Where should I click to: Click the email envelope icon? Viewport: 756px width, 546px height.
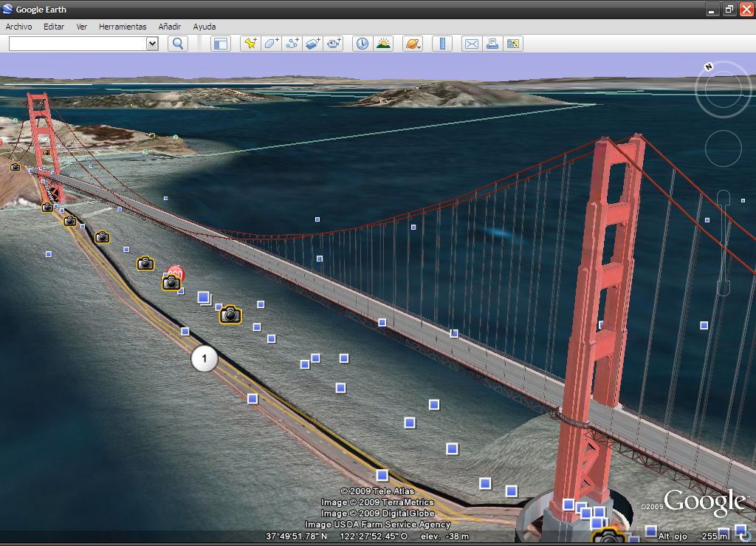coord(472,44)
